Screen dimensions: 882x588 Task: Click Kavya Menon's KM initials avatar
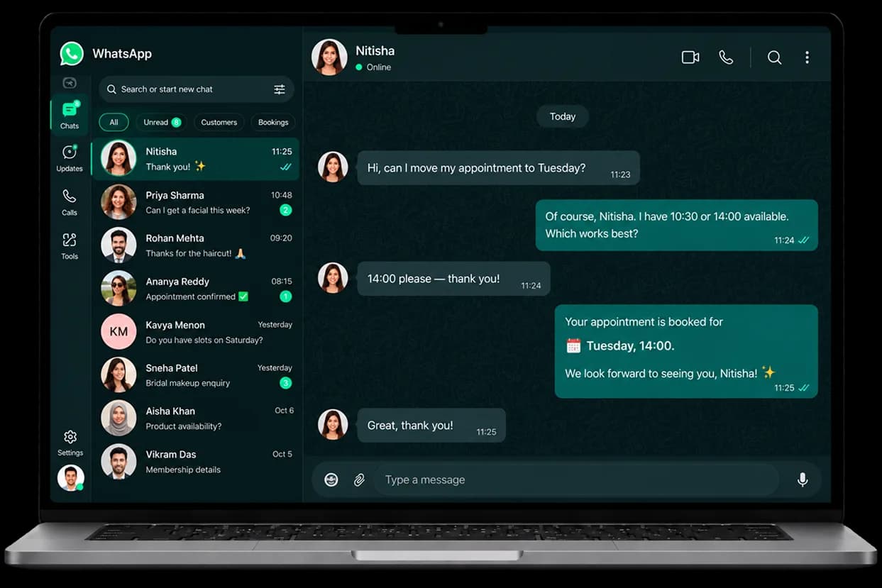point(118,332)
